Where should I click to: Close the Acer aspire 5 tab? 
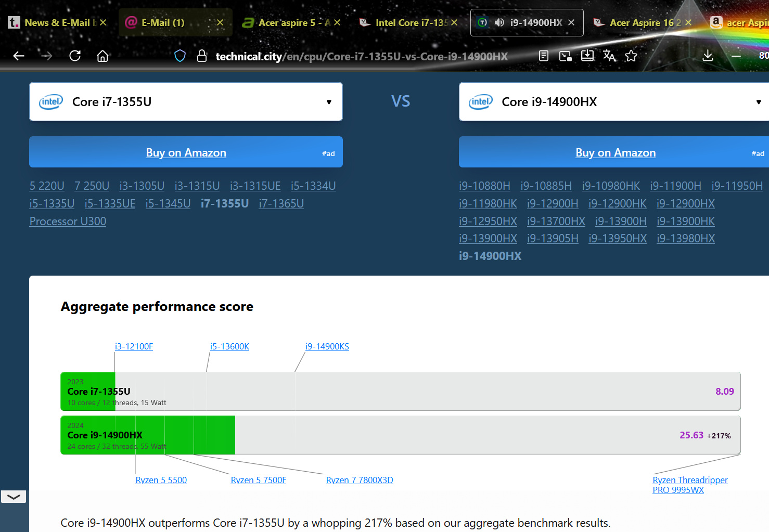pyautogui.click(x=337, y=22)
